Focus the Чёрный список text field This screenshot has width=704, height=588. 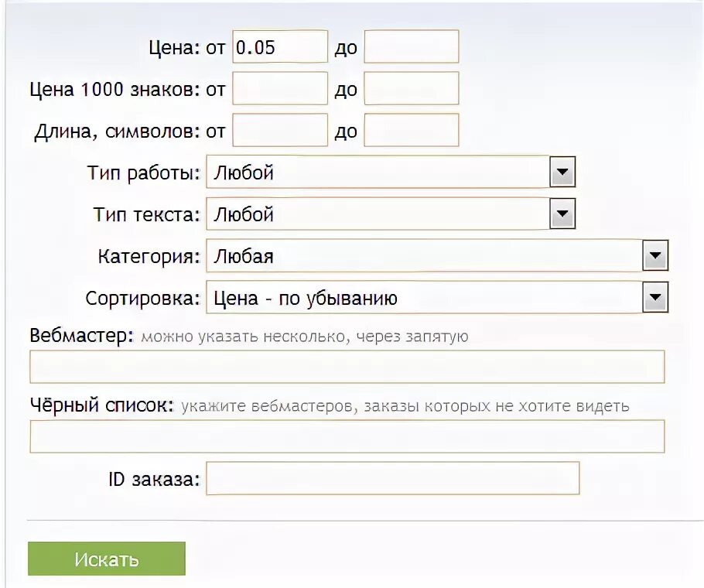pos(347,436)
